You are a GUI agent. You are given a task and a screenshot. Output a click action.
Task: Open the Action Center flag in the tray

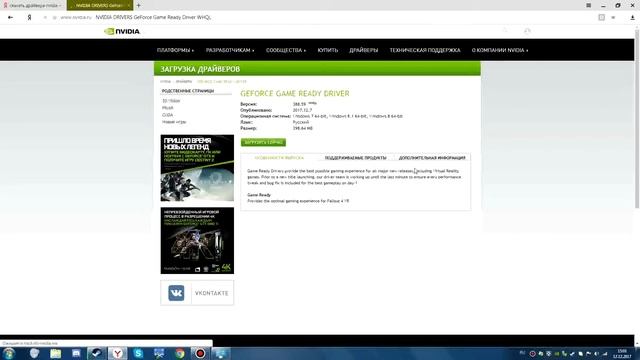(589, 354)
